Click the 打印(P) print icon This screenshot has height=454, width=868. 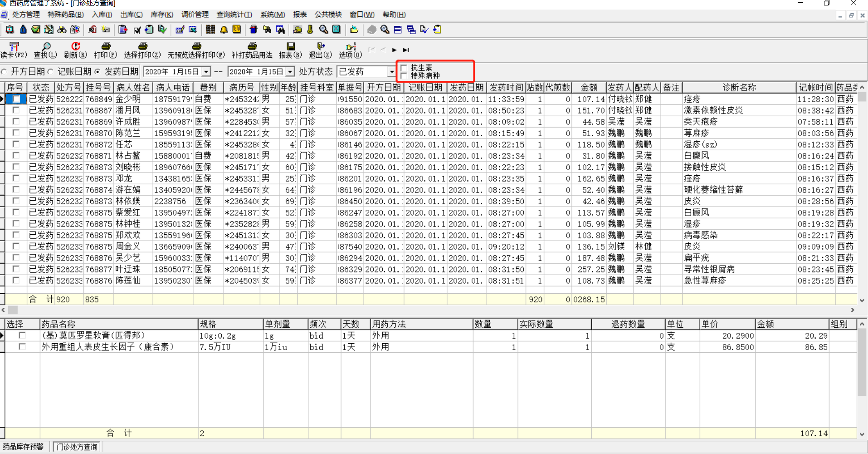105,50
